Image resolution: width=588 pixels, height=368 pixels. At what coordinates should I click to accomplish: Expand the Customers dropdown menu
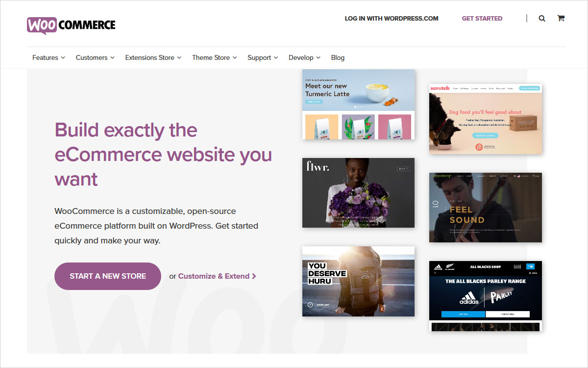(x=95, y=57)
